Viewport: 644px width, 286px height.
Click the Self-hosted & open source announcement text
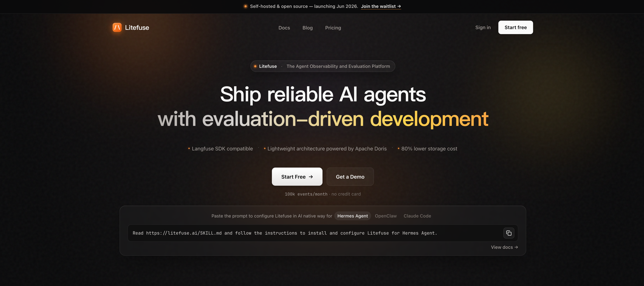click(x=304, y=6)
